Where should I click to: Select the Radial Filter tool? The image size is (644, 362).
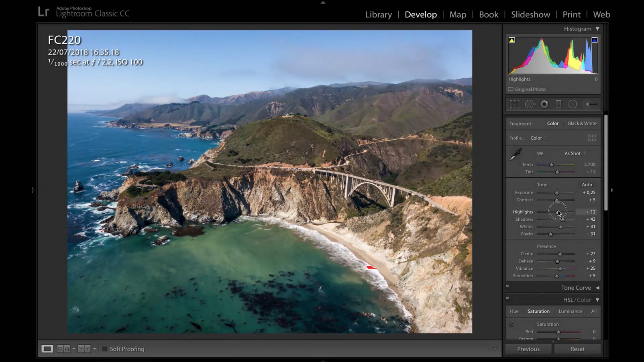pos(573,104)
